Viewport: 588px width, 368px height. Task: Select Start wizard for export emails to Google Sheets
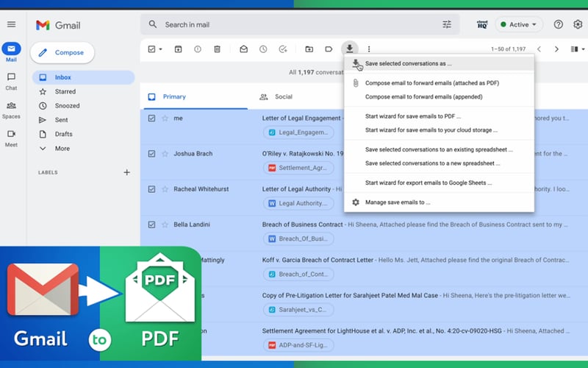(x=439, y=183)
